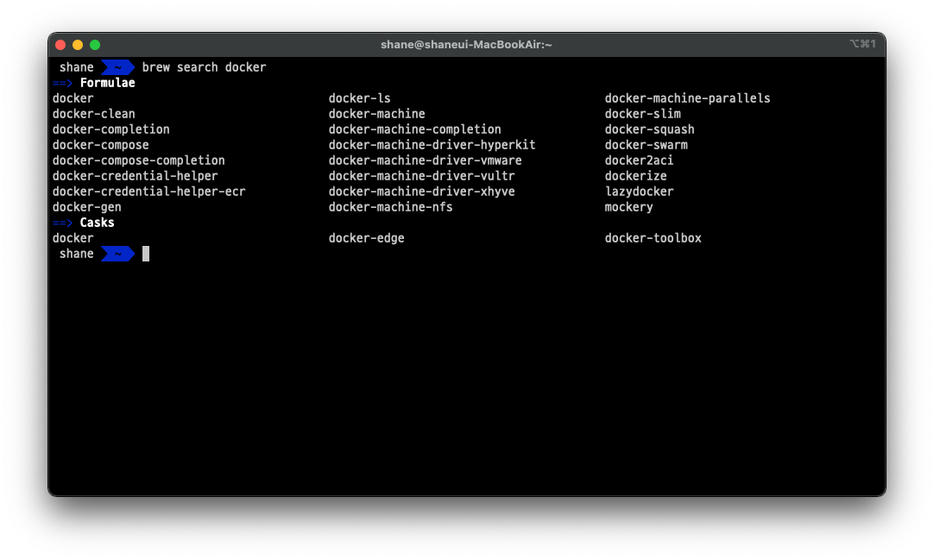934x560 pixels.
Task: Select 'docker-machine-parallels' formula
Action: tap(687, 98)
